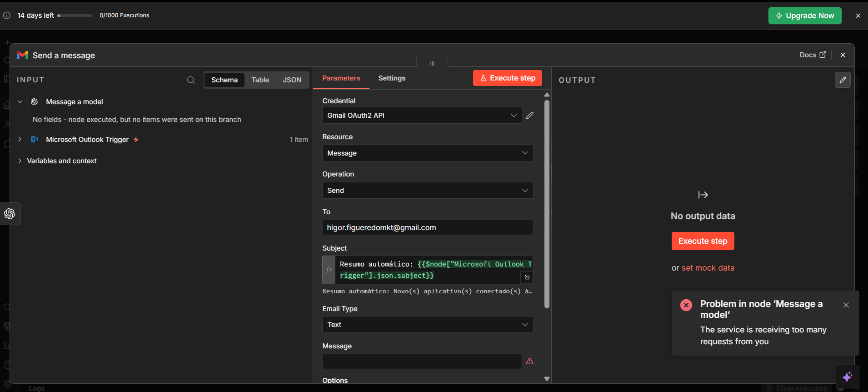Screen dimensions: 868x392
Task: Click the 'No fields - node executed' message
Action: [137, 120]
